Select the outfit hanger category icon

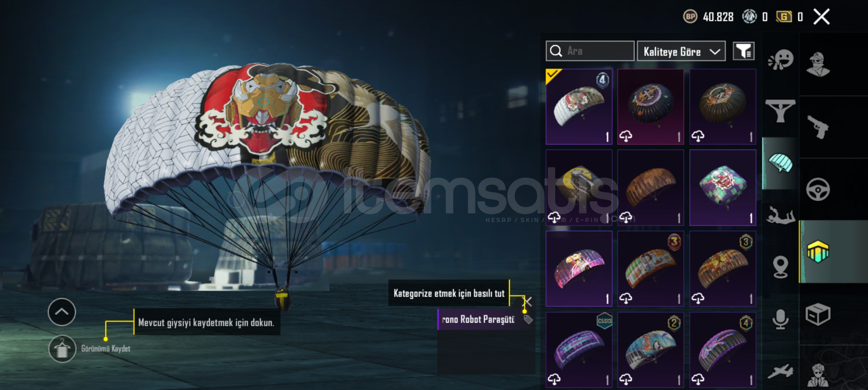[x=780, y=110]
